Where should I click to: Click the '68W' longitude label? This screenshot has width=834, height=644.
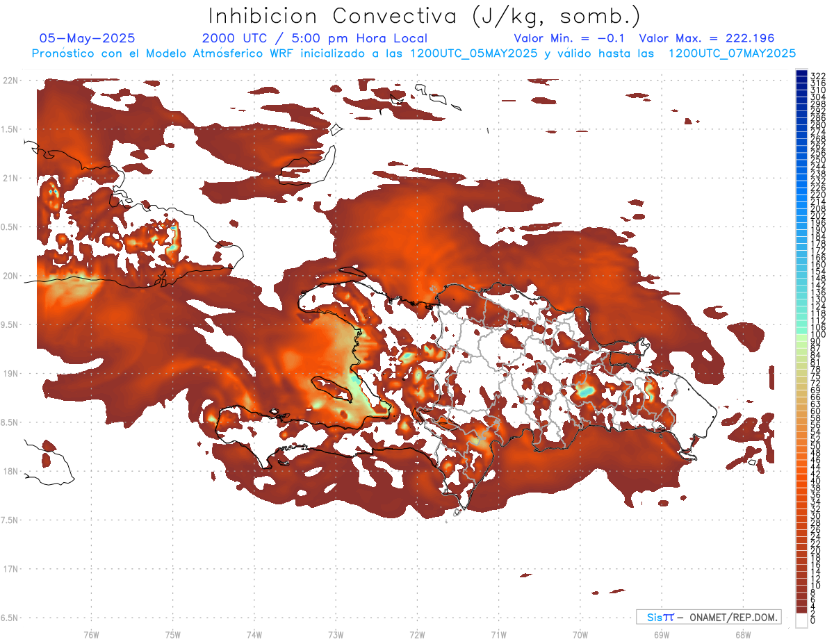tap(742, 634)
